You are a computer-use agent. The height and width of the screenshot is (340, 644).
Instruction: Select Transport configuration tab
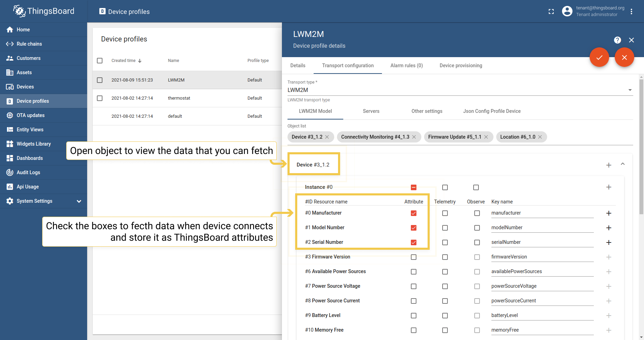(348, 65)
